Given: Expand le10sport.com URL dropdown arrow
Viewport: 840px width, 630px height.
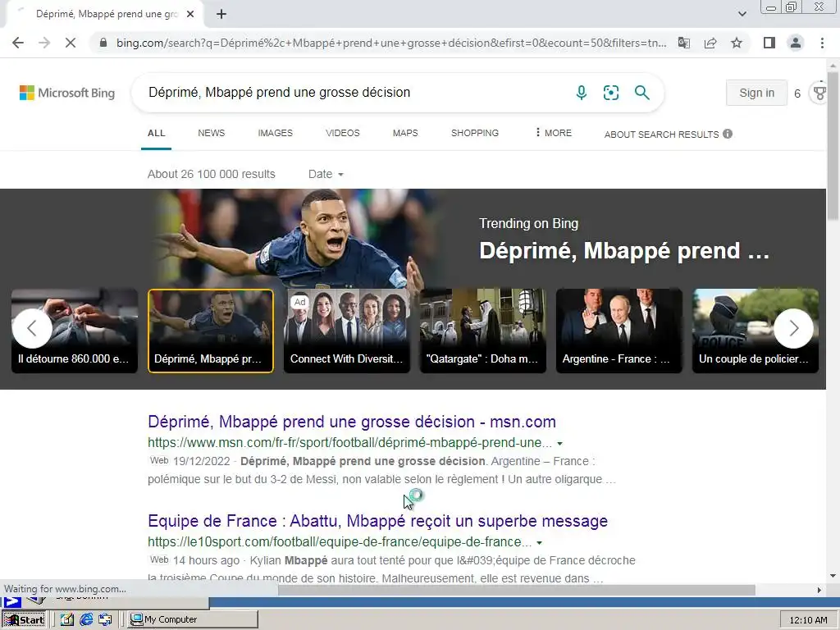Looking at the screenshot, I should pyautogui.click(x=540, y=543).
